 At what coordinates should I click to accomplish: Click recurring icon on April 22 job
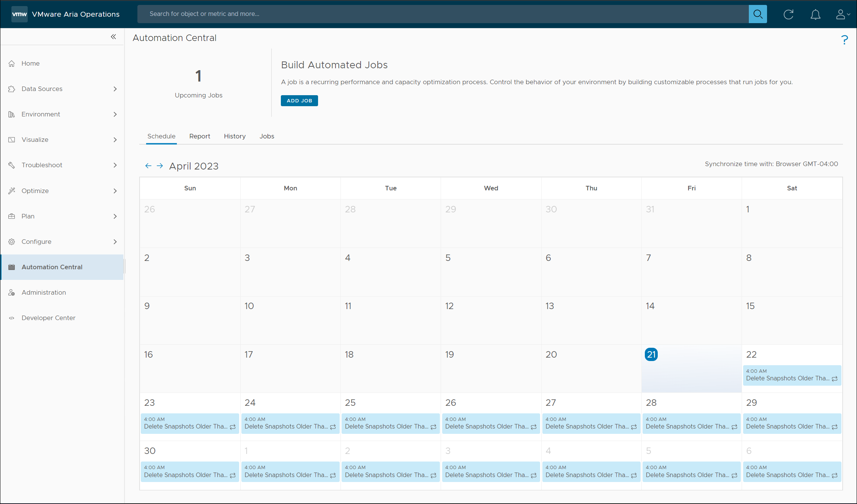pyautogui.click(x=835, y=378)
